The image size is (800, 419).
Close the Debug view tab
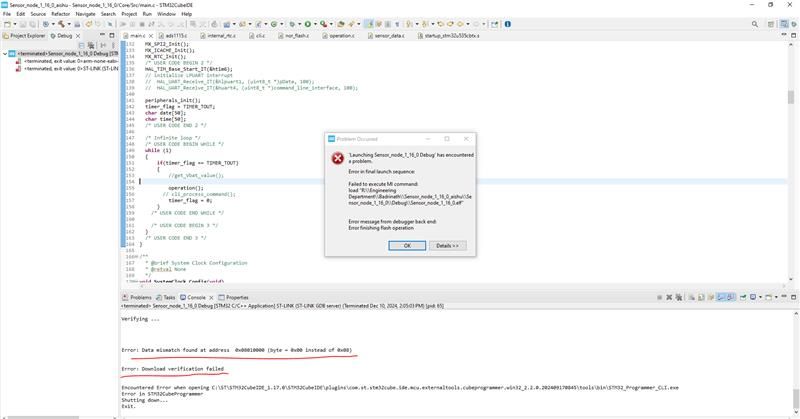pyautogui.click(x=78, y=36)
